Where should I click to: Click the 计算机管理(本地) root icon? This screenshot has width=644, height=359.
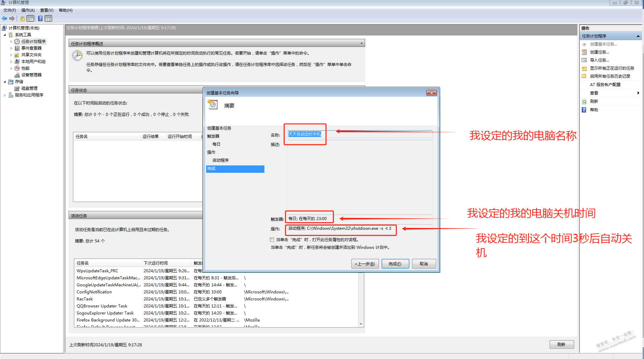point(4,28)
